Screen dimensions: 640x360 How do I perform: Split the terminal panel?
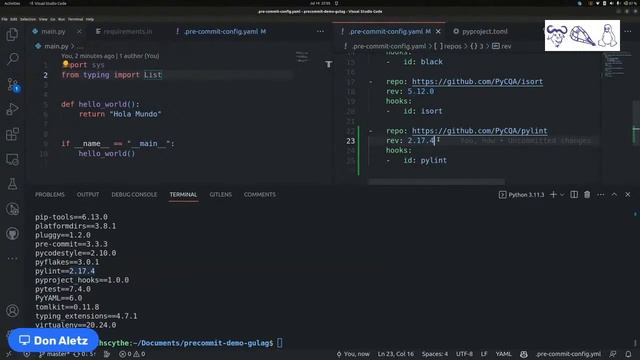(574, 195)
